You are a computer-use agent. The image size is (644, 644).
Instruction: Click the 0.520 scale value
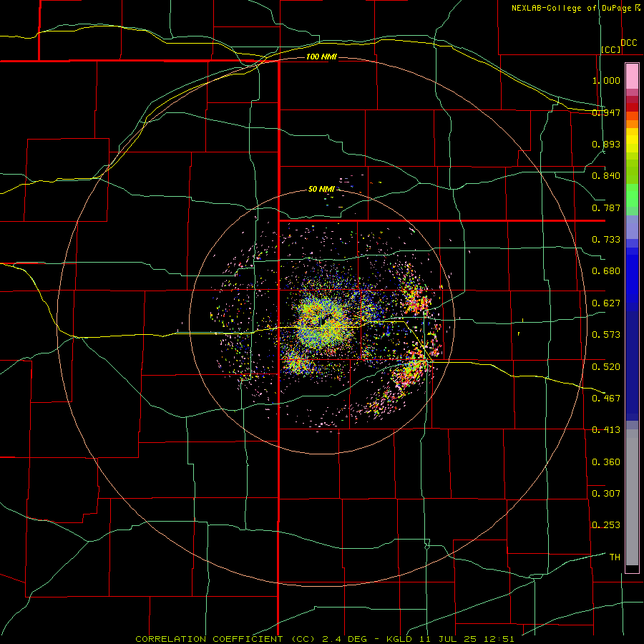pyautogui.click(x=606, y=366)
